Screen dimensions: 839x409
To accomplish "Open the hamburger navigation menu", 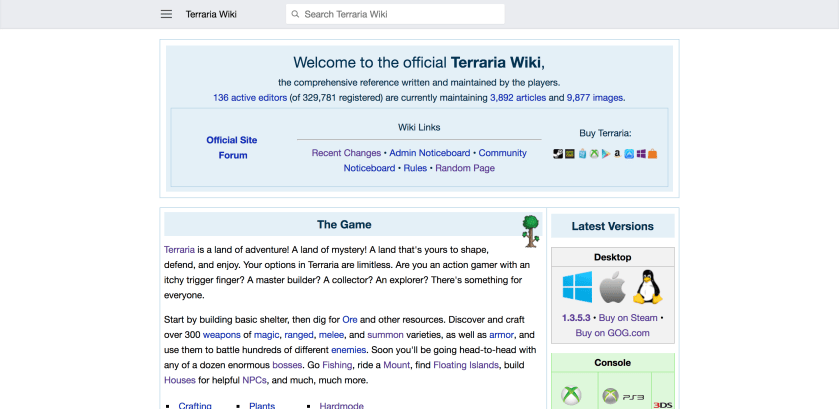I will point(166,14).
